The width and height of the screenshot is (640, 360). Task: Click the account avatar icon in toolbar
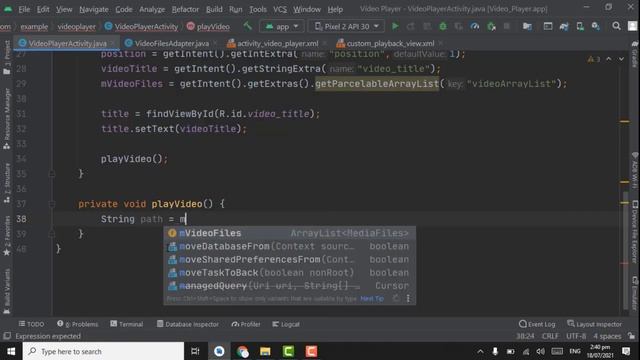pos(633,27)
